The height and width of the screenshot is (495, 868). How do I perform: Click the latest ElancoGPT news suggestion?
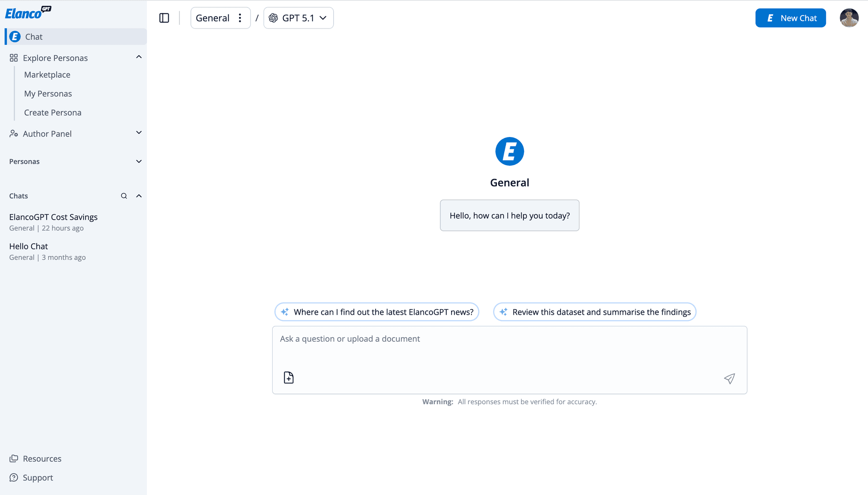click(x=377, y=312)
